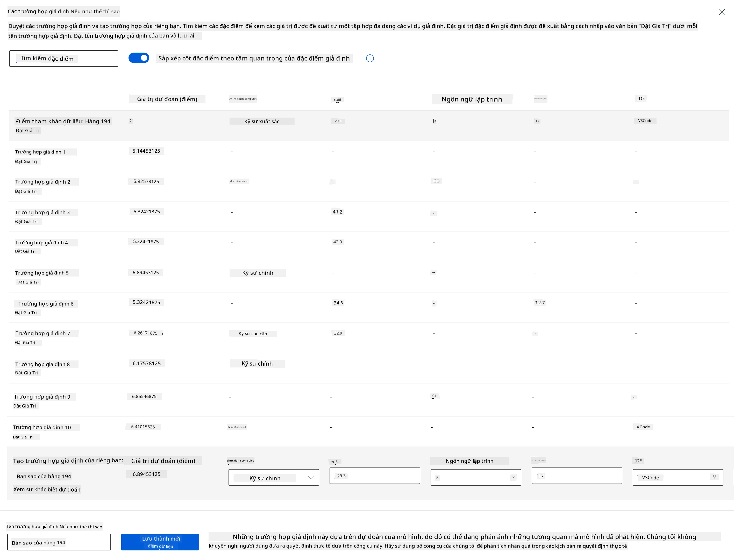Click age value 41.2 in row 3
This screenshot has width=741, height=560.
[337, 212]
